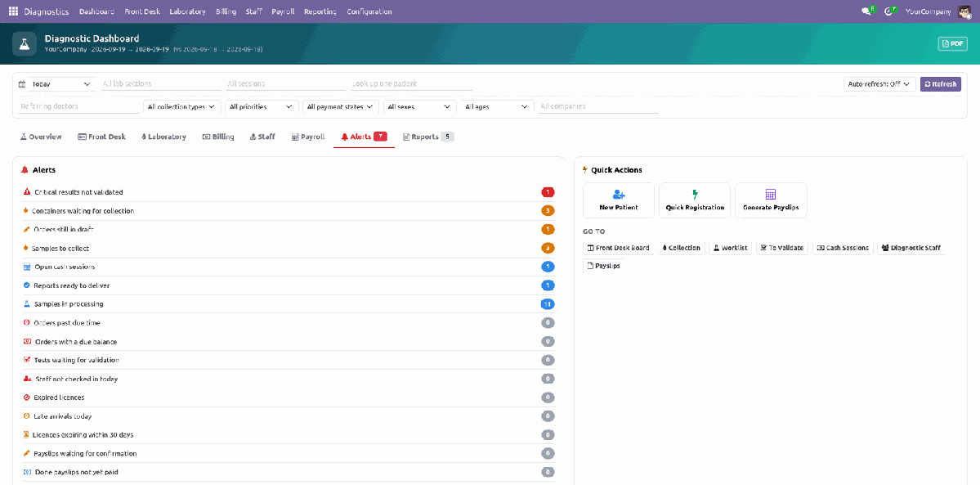Open the Reporting top menu
The height and width of the screenshot is (485, 980).
tap(320, 11)
